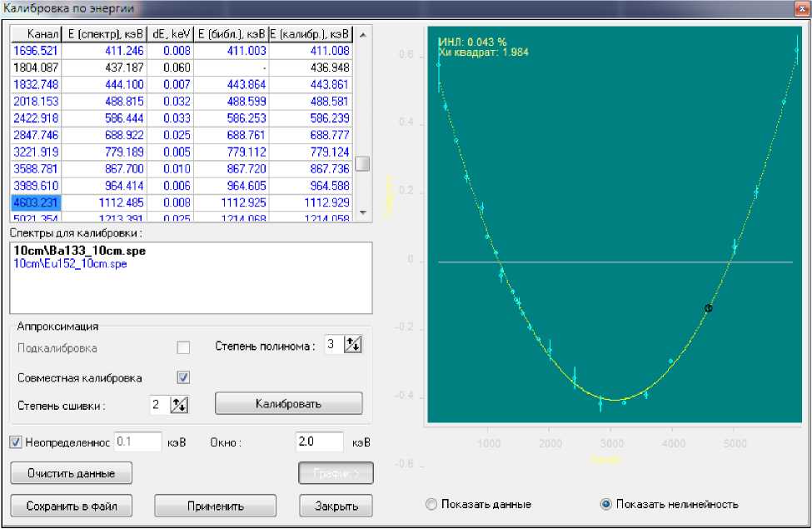This screenshot has width=812, height=529.
Task: Click channel cell 2422.918
Action: tap(37, 118)
